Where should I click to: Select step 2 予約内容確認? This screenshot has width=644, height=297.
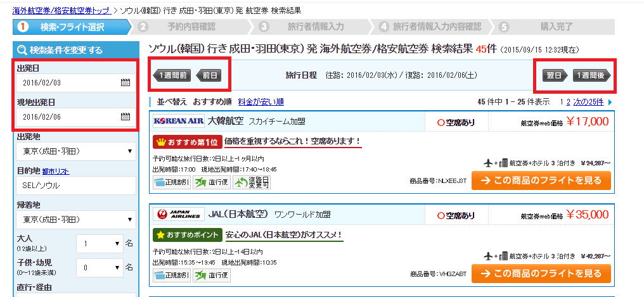[191, 27]
